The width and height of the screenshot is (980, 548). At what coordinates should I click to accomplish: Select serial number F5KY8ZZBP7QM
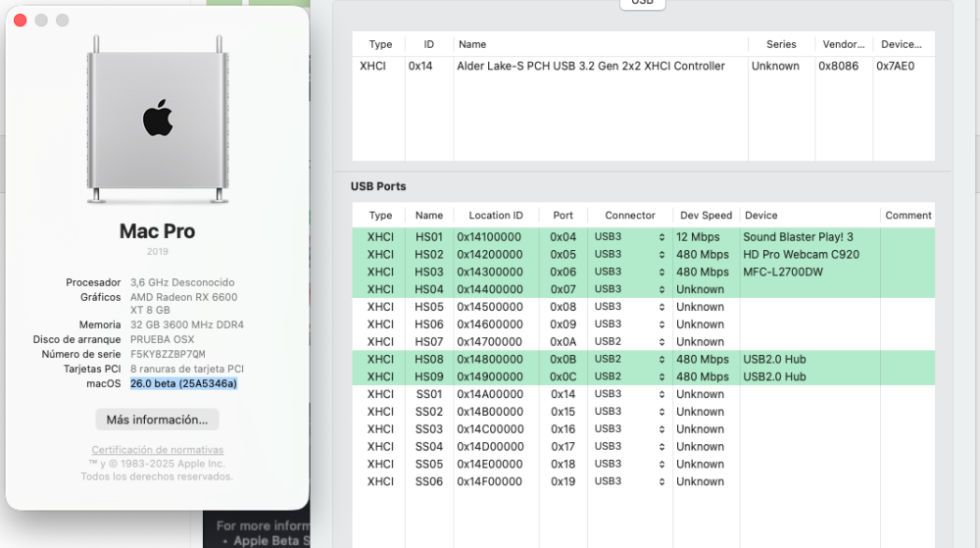click(x=168, y=354)
